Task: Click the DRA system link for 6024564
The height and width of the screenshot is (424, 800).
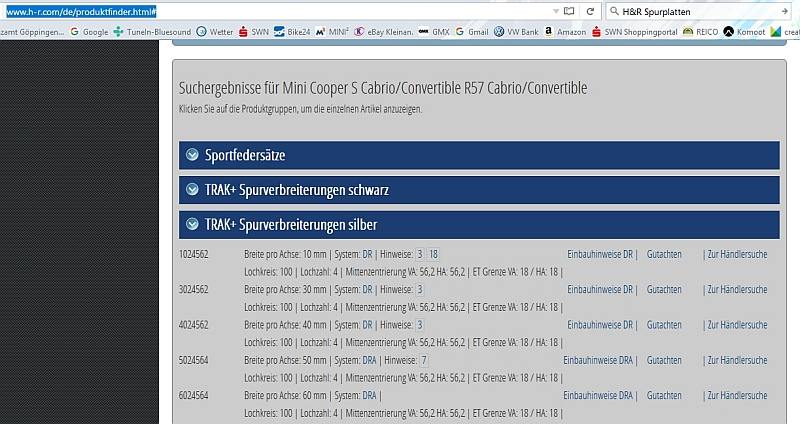Action: click(369, 395)
